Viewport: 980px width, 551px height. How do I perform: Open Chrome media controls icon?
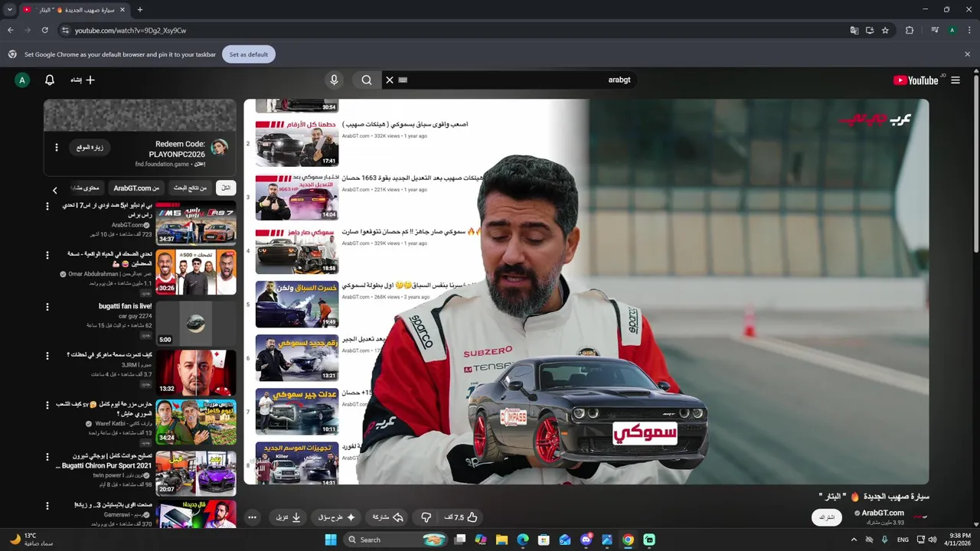pyautogui.click(x=935, y=31)
